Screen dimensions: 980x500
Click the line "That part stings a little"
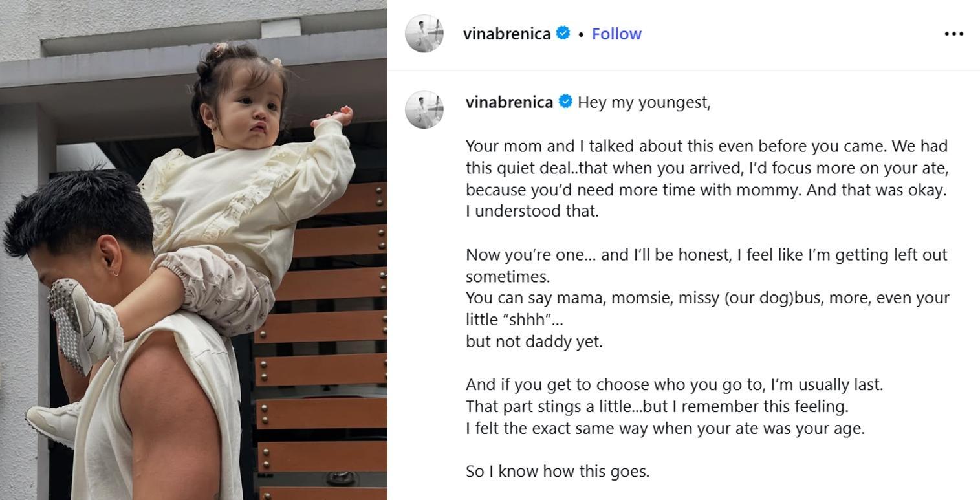click(656, 407)
